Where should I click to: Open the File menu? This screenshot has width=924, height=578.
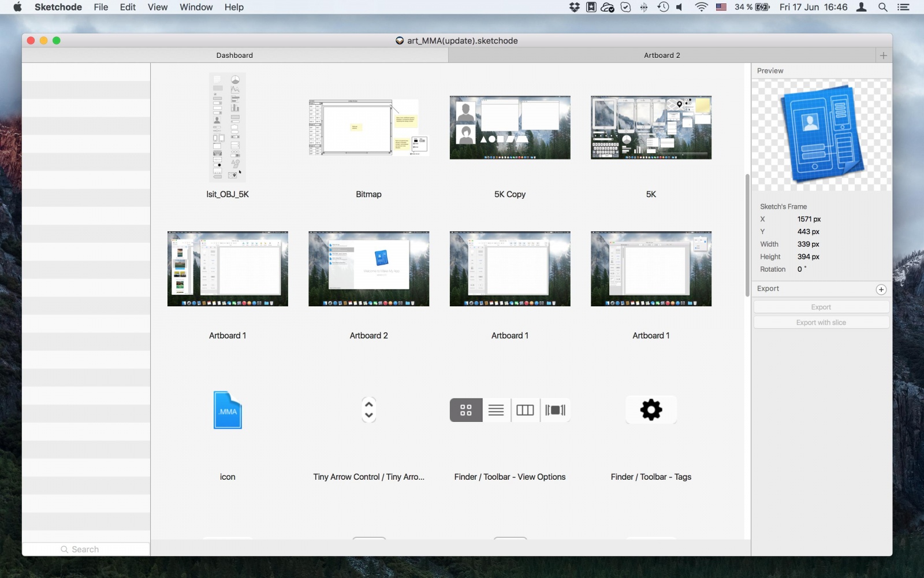101,7
